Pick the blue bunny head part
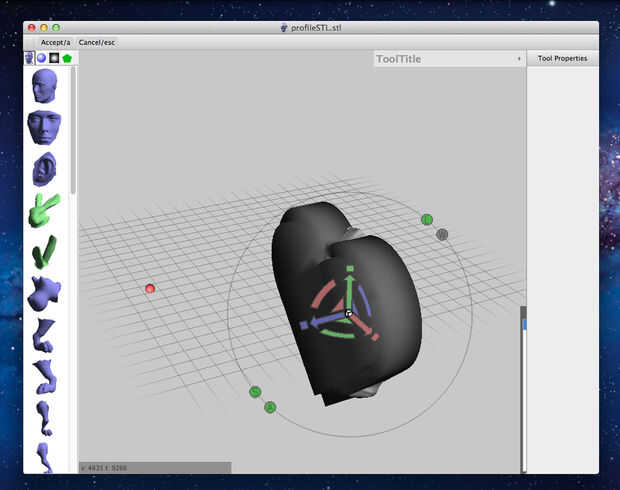The width and height of the screenshot is (620, 490). [44, 293]
